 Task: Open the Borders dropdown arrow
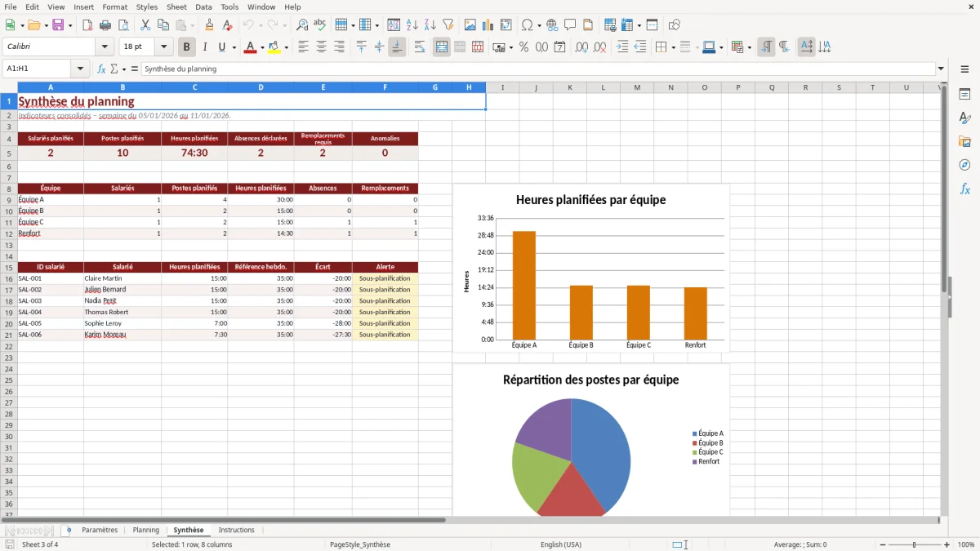pyautogui.click(x=673, y=47)
